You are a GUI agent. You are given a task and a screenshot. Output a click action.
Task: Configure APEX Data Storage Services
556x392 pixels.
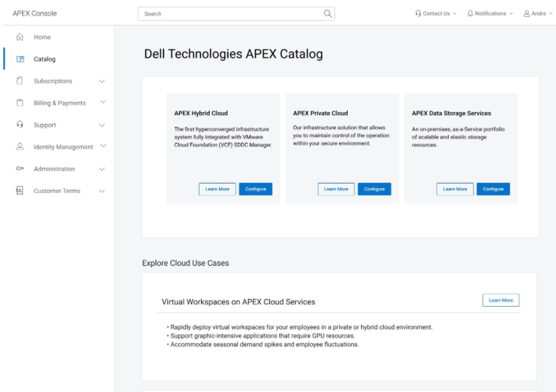coord(493,189)
